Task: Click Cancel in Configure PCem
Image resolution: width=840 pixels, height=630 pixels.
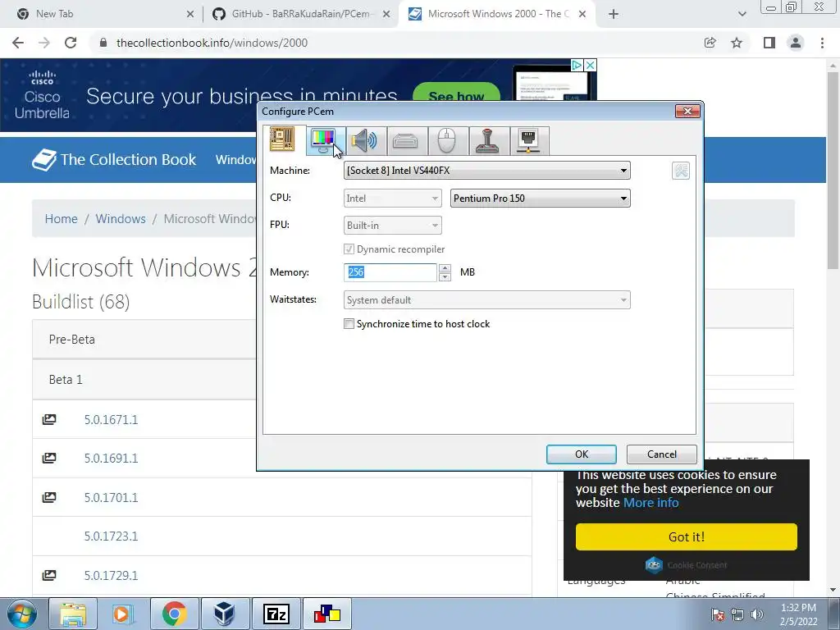Action: [x=662, y=454]
